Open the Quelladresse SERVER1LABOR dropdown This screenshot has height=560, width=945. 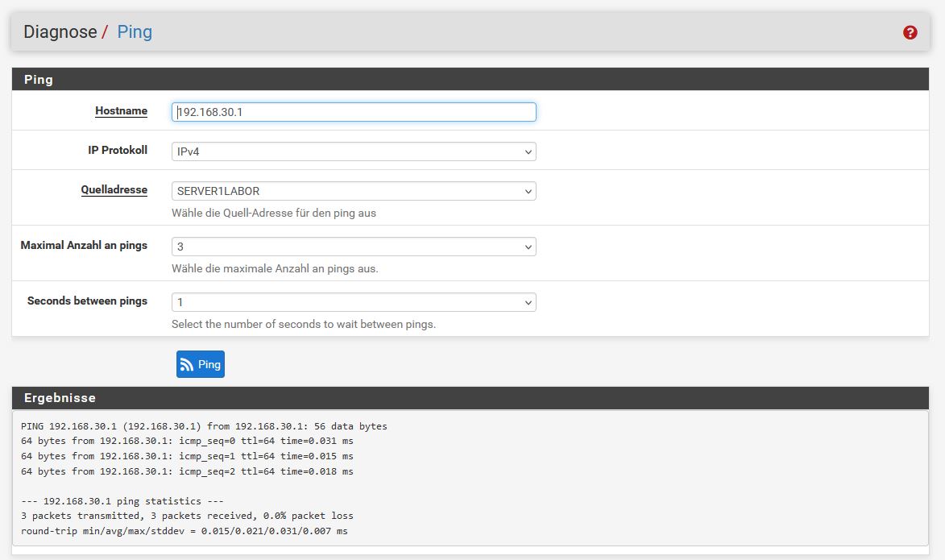click(x=354, y=191)
